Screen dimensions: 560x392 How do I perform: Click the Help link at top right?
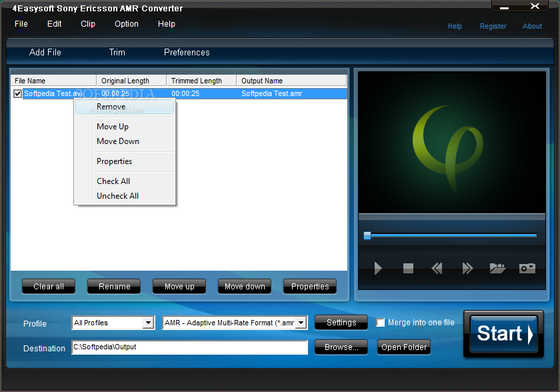(455, 26)
